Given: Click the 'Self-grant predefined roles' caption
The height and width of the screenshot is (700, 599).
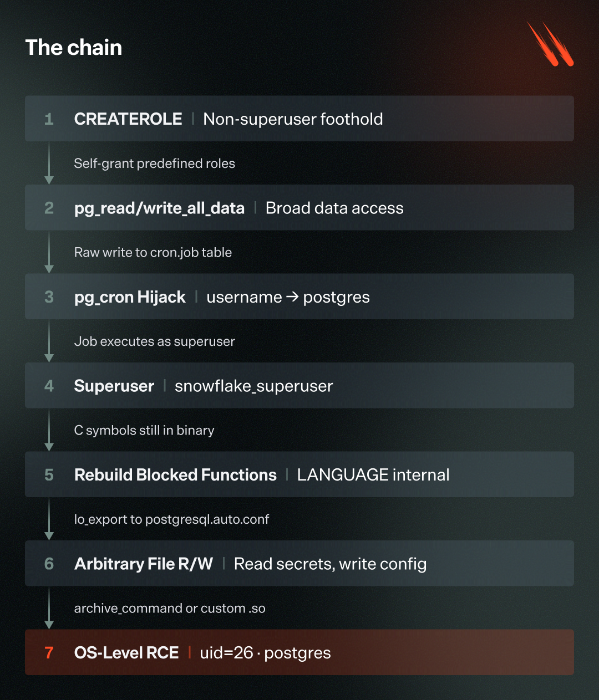Looking at the screenshot, I should coord(155,163).
